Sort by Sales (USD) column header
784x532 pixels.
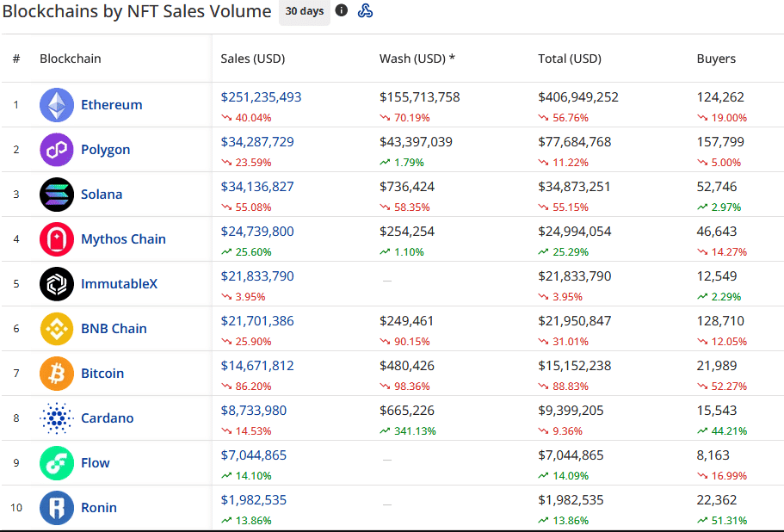253,59
